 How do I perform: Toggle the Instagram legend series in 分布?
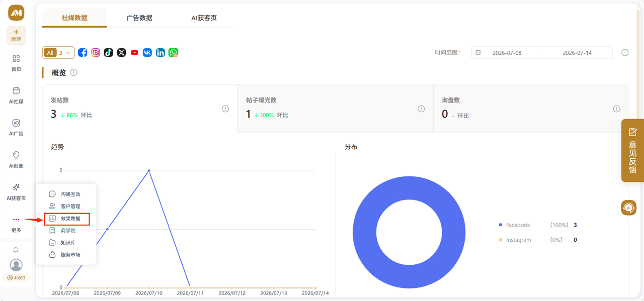coord(519,240)
